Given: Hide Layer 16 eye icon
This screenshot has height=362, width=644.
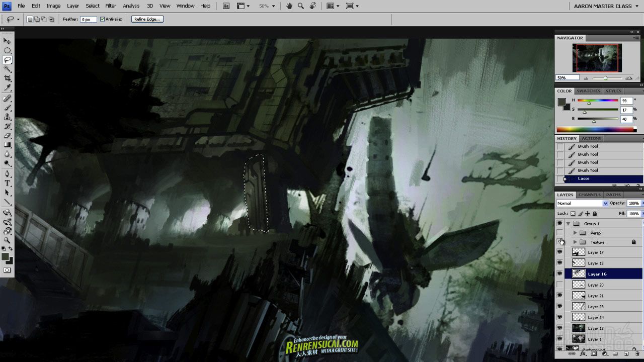Looking at the screenshot, I should 559,274.
